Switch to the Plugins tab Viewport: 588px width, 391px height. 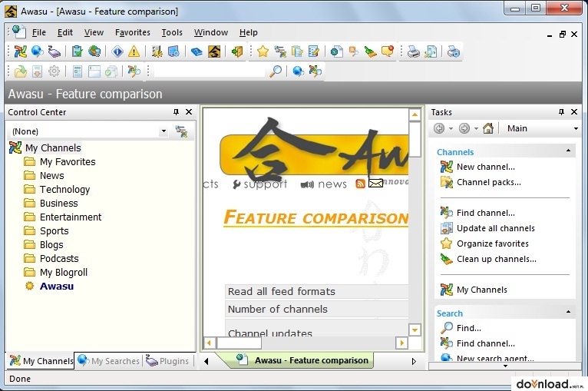click(x=167, y=360)
